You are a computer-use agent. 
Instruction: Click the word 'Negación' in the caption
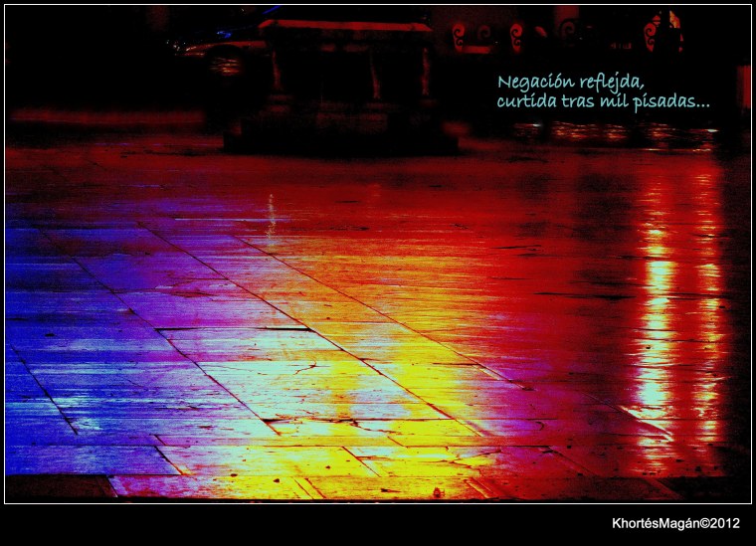tap(535, 82)
